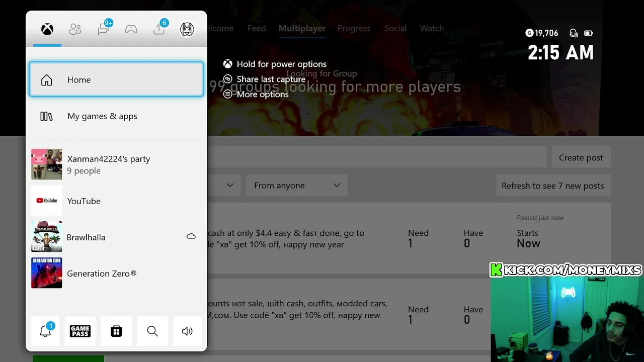
Task: Open notifications bell with 1 badge
Action: [x=45, y=331]
